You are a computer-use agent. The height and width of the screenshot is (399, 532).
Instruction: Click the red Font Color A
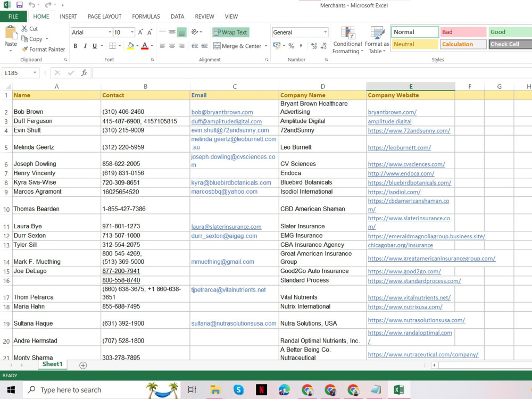coord(145,46)
